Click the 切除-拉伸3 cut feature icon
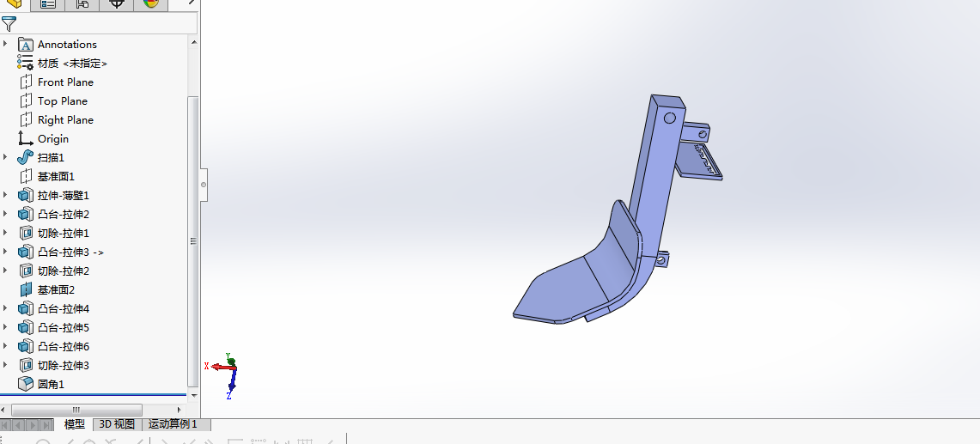 (x=25, y=365)
